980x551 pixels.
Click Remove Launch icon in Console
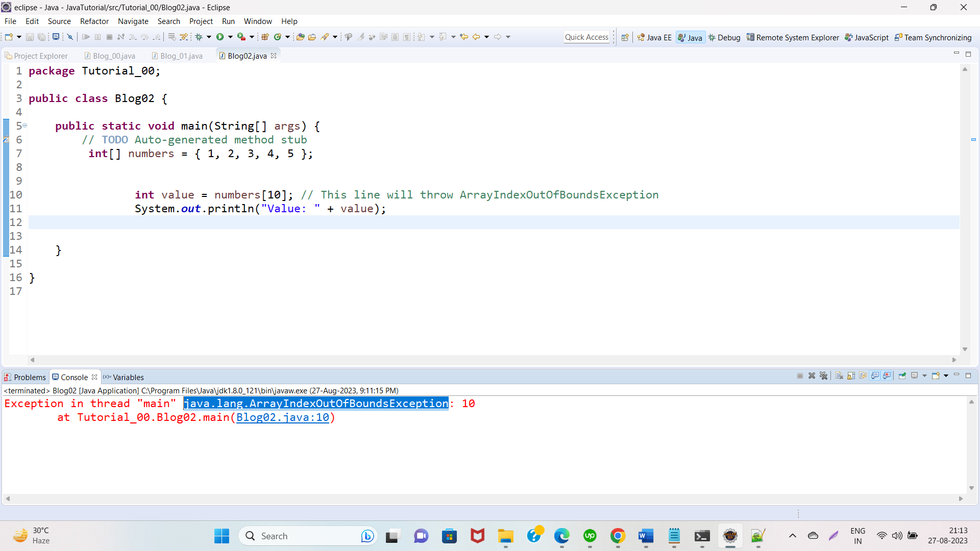[x=812, y=375]
